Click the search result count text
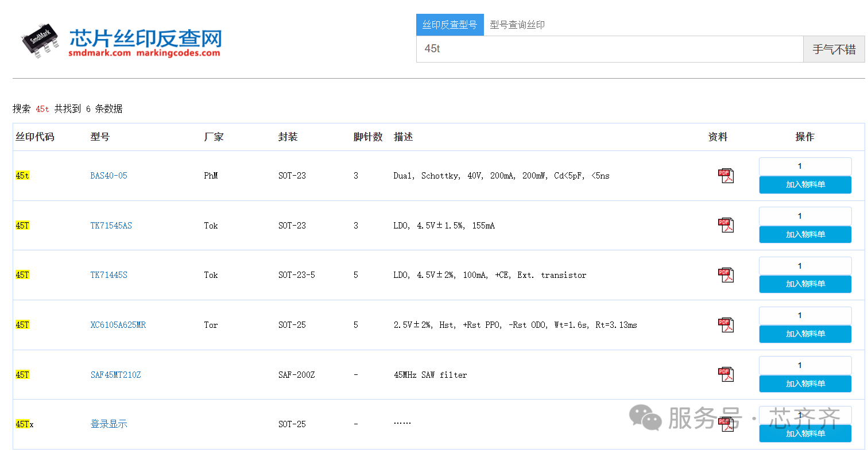The width and height of the screenshot is (868, 453). 68,109
